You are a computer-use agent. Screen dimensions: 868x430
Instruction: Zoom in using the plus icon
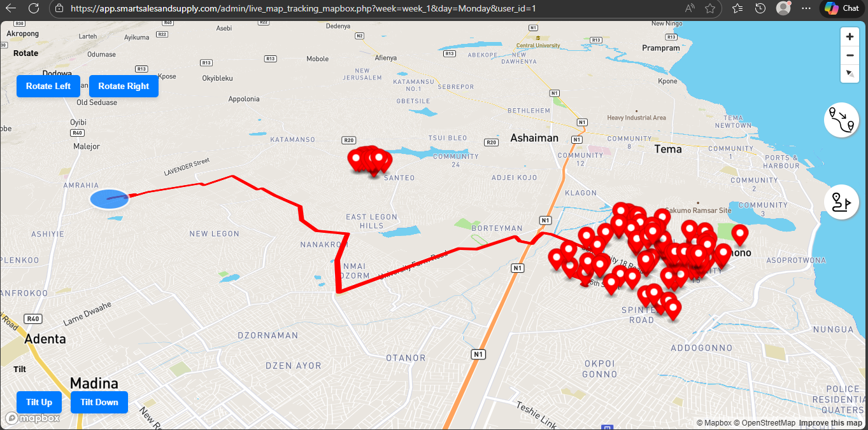pos(850,36)
